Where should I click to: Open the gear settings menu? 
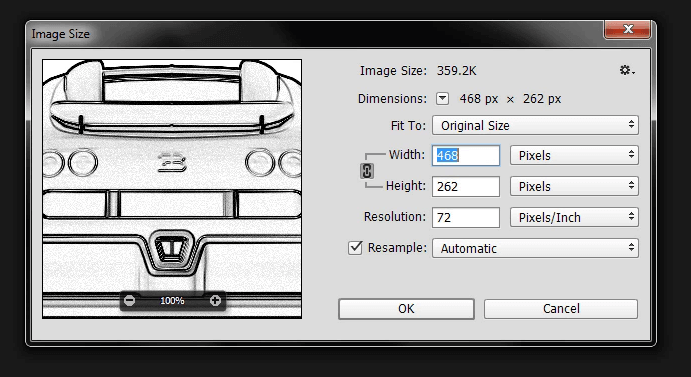(x=627, y=70)
